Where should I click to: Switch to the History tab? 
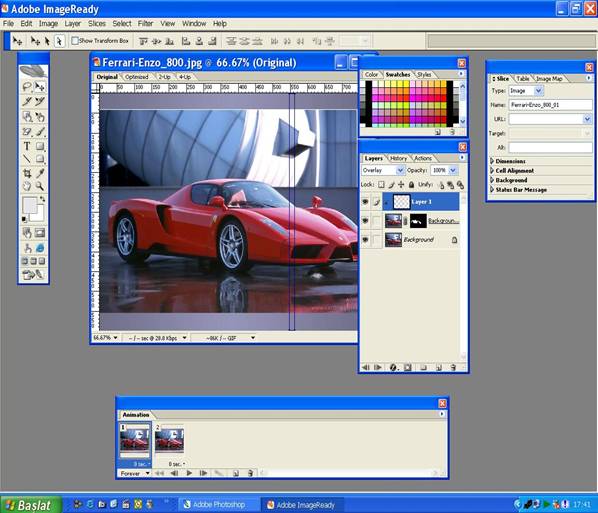(398, 158)
